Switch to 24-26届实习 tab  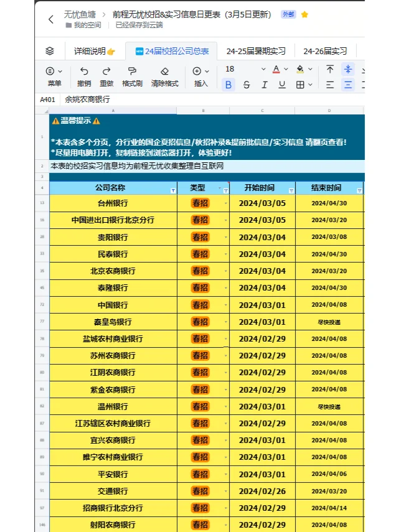tap(325, 51)
